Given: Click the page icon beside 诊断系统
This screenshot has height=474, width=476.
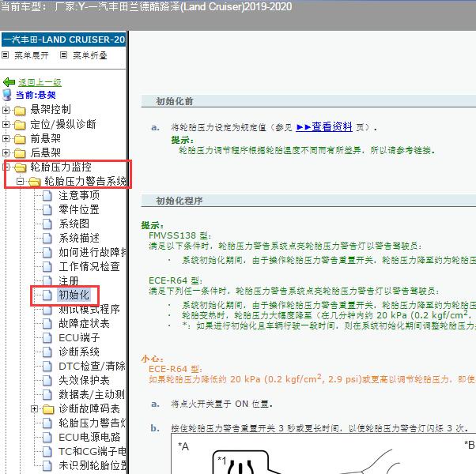Looking at the screenshot, I should point(47,352).
